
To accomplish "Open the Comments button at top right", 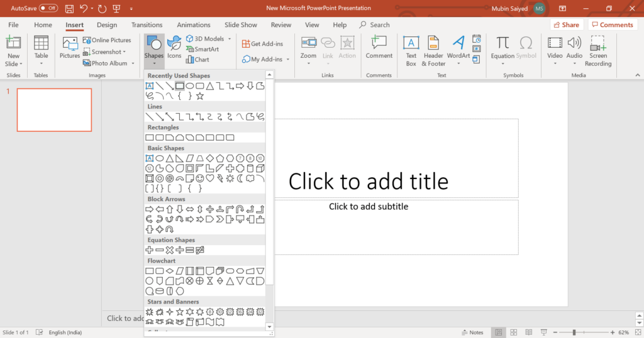I will (612, 25).
